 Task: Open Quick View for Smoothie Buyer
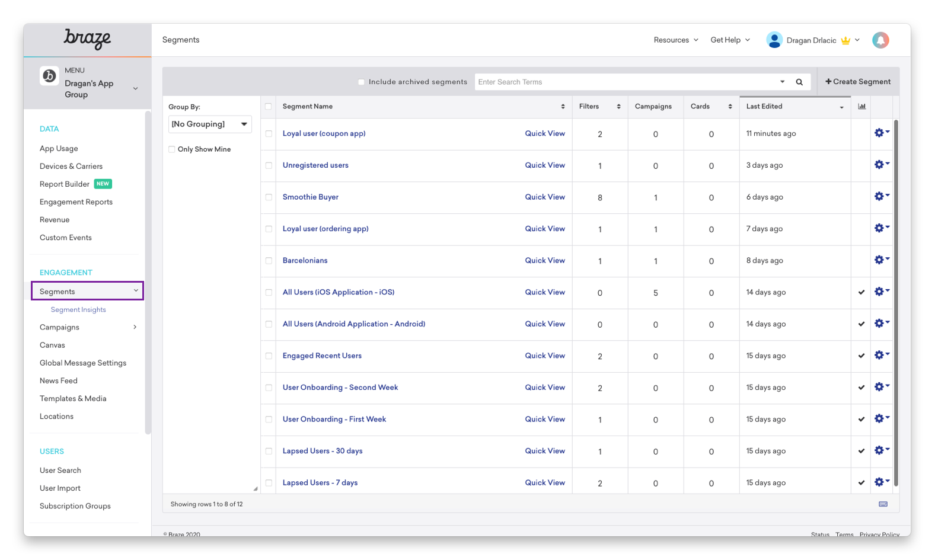tap(545, 197)
